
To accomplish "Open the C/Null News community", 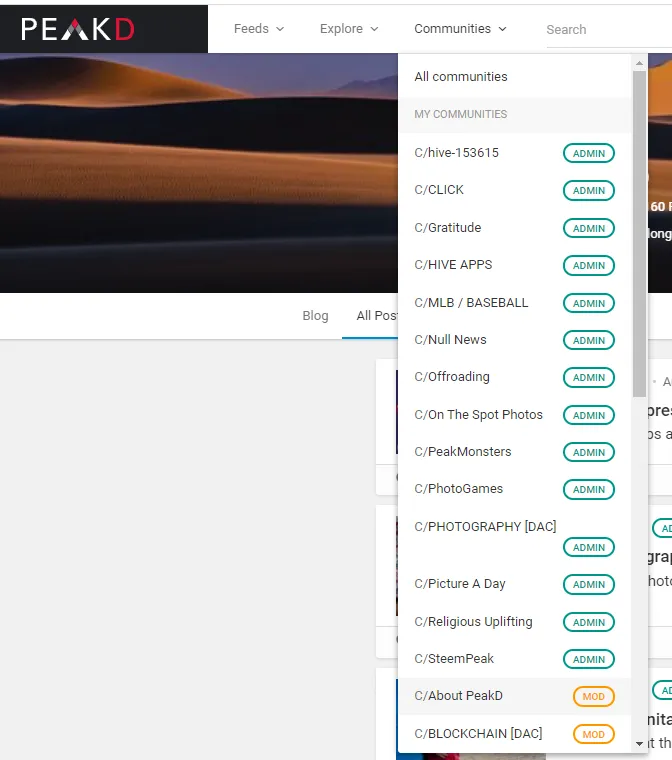I will pos(514,340).
